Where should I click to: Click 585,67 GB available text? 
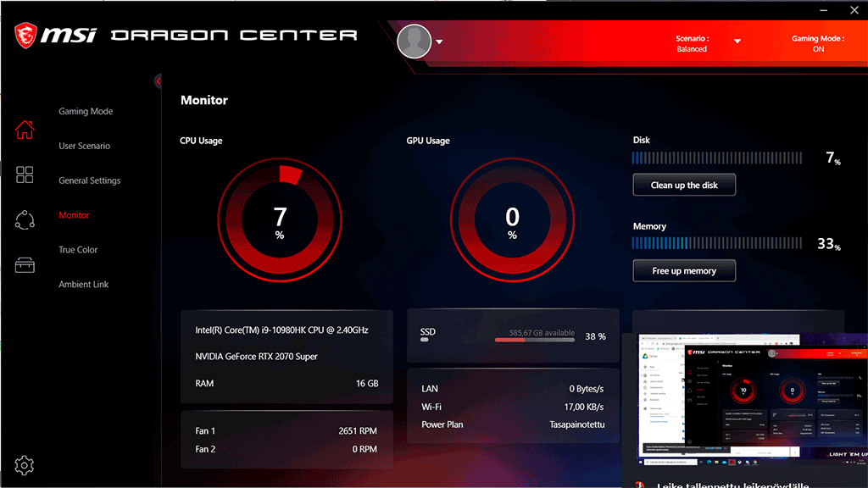(542, 333)
